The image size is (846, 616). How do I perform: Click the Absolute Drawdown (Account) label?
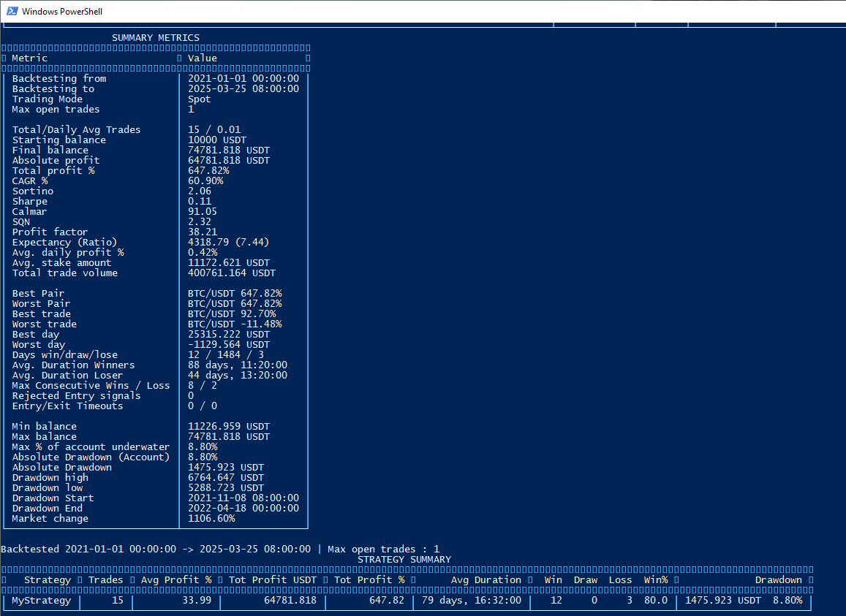(91, 458)
